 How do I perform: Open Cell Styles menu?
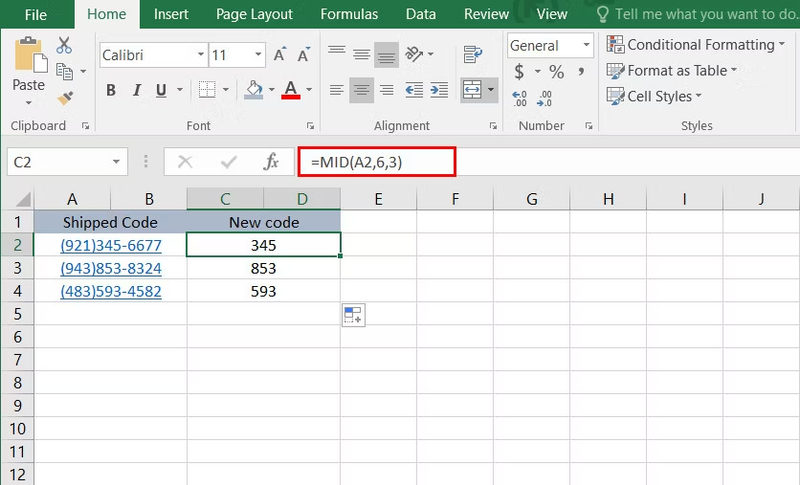pos(654,96)
